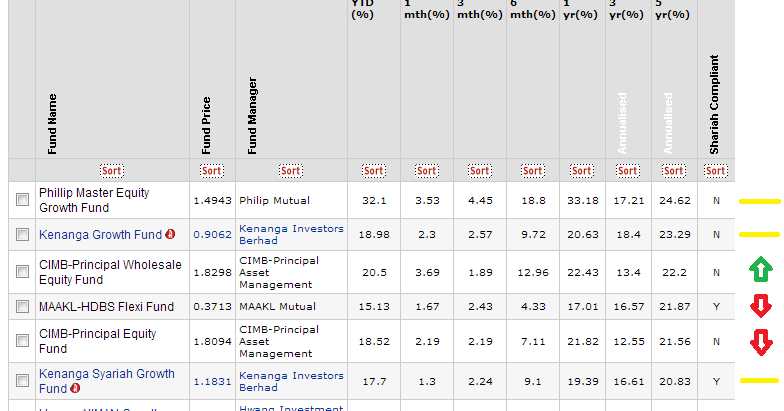This screenshot has width=784, height=411.
Task: Click the 1.4943 fund price value
Action: coord(212,200)
